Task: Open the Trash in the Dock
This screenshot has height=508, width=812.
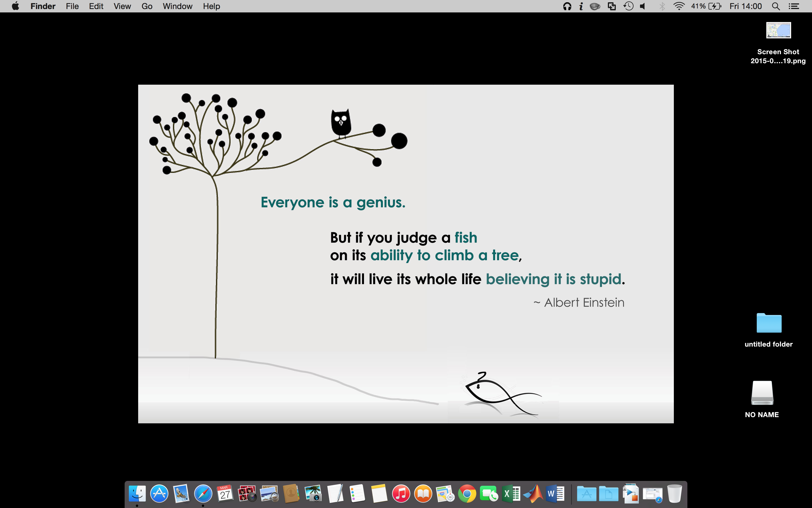Action: pos(674,494)
